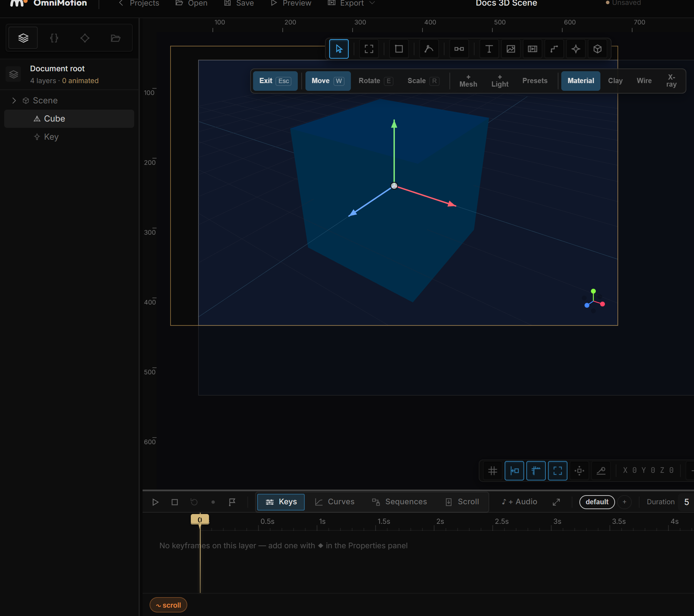The image size is (694, 616).
Task: Click the record dot button
Action: tap(213, 502)
